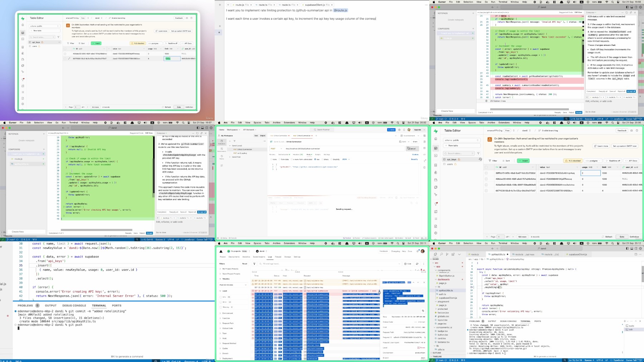Open Postman settings via the gear icon
Image resolution: width=644 pixels, height=362 pixels.
[x=399, y=130]
